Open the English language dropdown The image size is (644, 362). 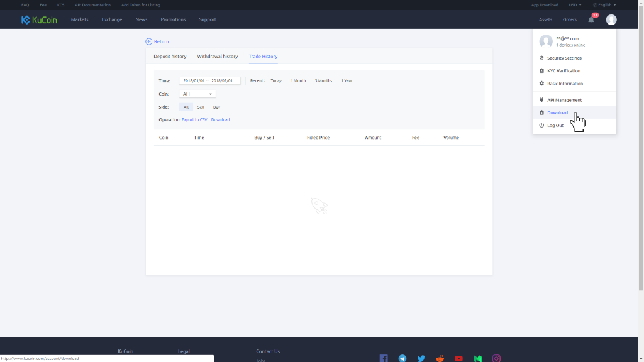604,5
